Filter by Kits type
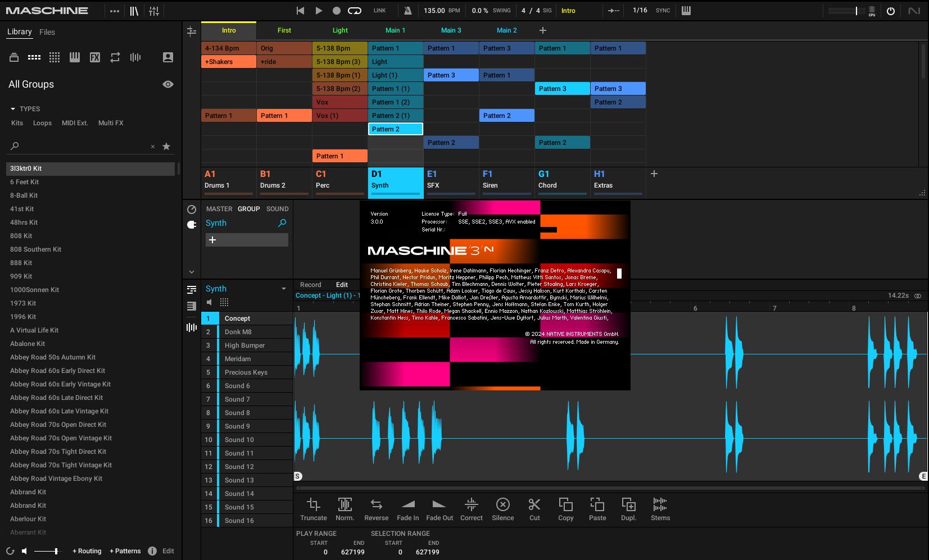The image size is (929, 560). point(17,123)
